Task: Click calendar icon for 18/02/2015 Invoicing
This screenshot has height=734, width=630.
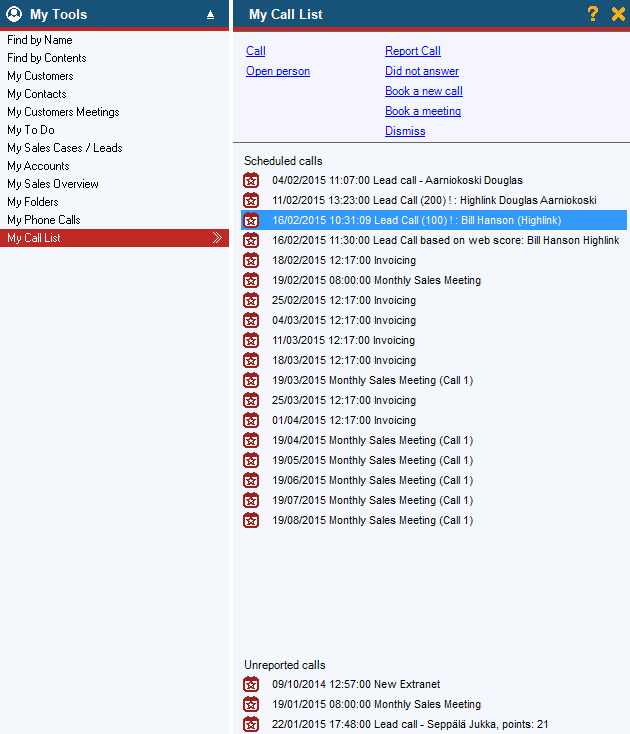Action: click(251, 260)
